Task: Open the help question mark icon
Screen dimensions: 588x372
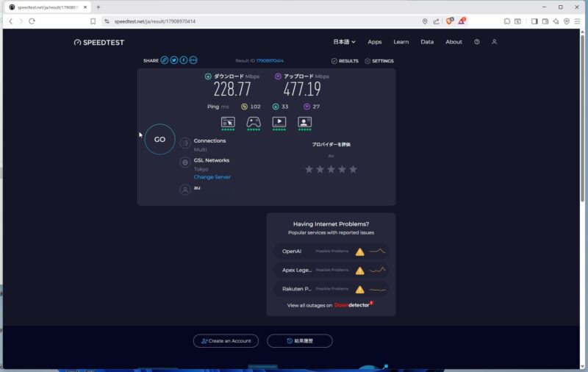Action: pyautogui.click(x=476, y=42)
